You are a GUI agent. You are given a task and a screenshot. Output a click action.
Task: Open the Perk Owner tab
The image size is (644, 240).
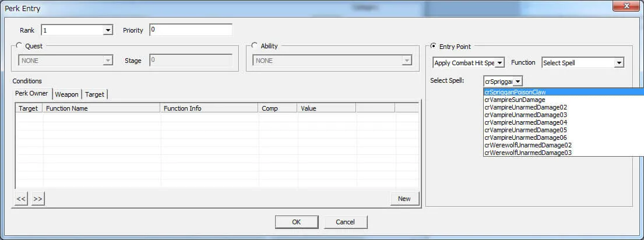click(x=33, y=94)
